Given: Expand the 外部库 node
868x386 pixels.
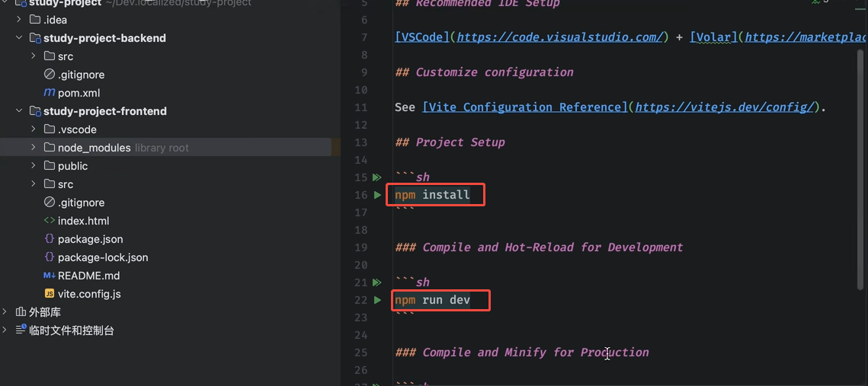Looking at the screenshot, I should coord(5,312).
